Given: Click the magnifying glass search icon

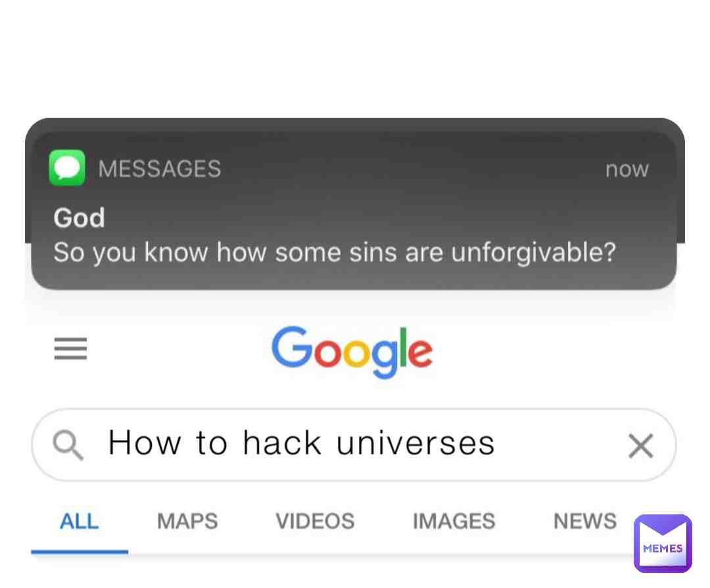Looking at the screenshot, I should 68,445.
